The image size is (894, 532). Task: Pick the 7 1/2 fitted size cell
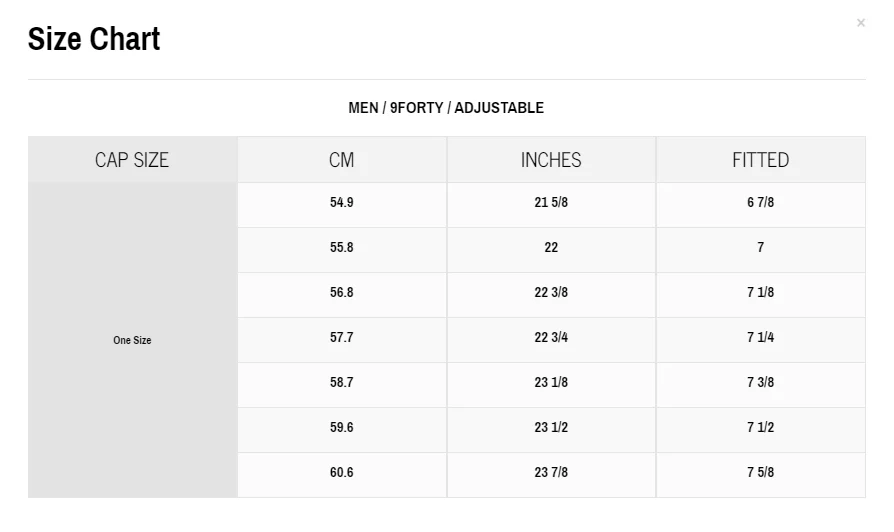760,427
